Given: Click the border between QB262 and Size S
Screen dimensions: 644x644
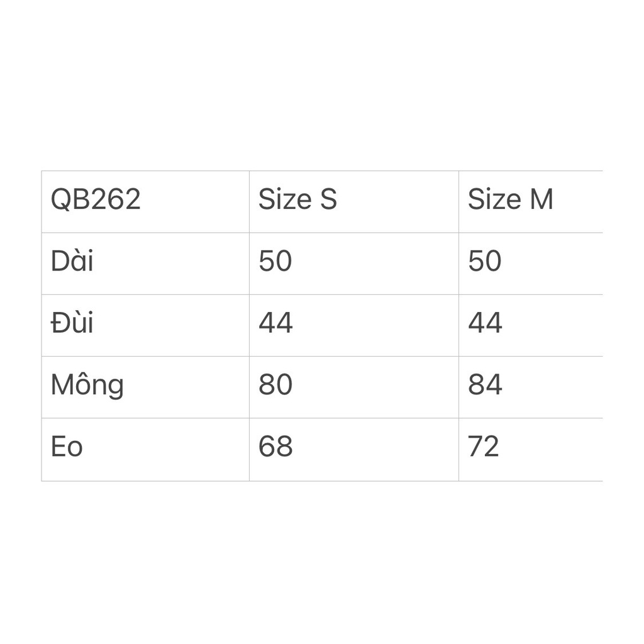Looking at the screenshot, I should pyautogui.click(x=249, y=201).
